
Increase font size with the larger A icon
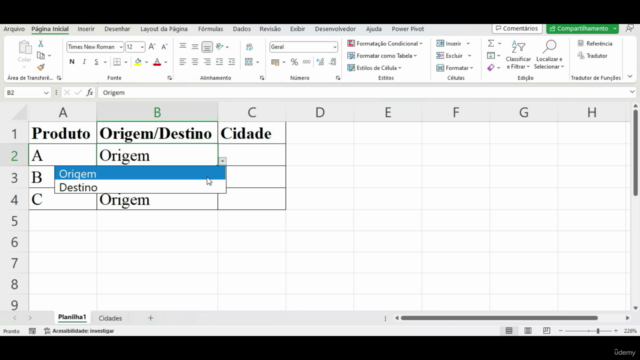click(x=152, y=47)
